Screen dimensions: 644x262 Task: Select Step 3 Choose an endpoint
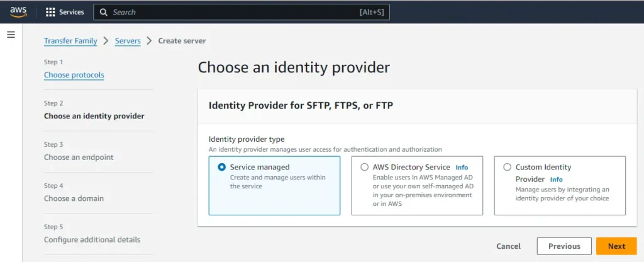point(79,157)
